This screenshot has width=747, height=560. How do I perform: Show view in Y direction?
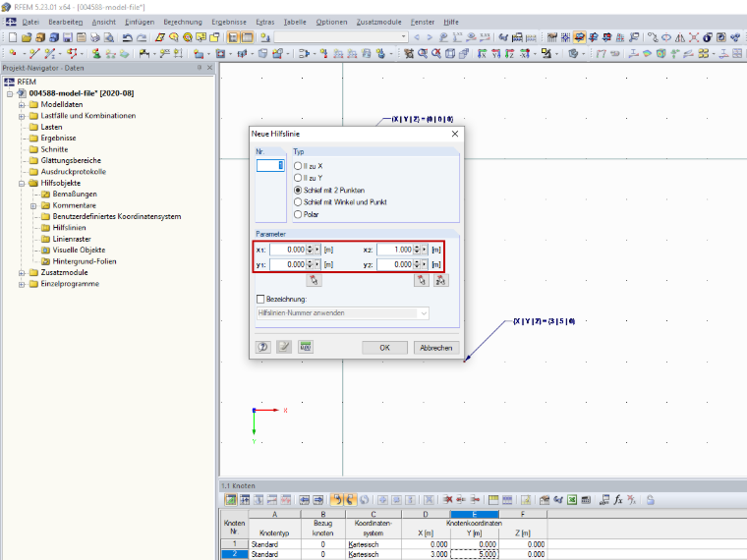click(x=496, y=53)
